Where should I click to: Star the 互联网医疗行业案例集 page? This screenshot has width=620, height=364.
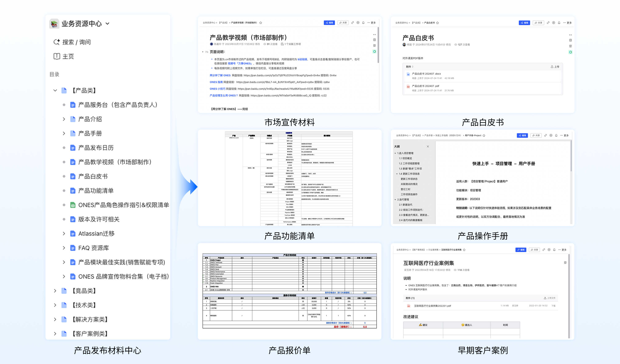[x=464, y=250]
